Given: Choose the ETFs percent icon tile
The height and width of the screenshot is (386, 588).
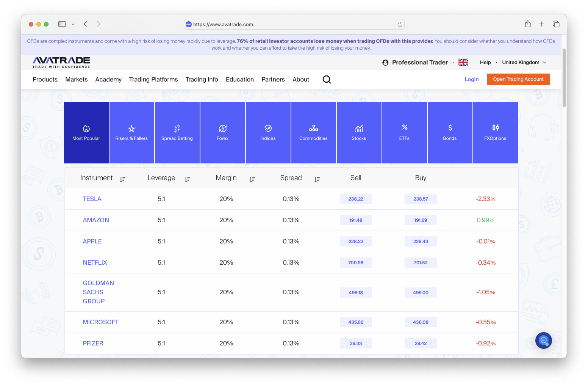Looking at the screenshot, I should tap(404, 133).
